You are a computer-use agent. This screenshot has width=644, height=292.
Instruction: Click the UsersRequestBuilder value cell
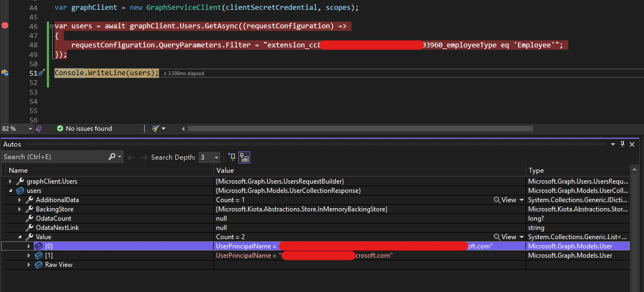pyautogui.click(x=280, y=181)
